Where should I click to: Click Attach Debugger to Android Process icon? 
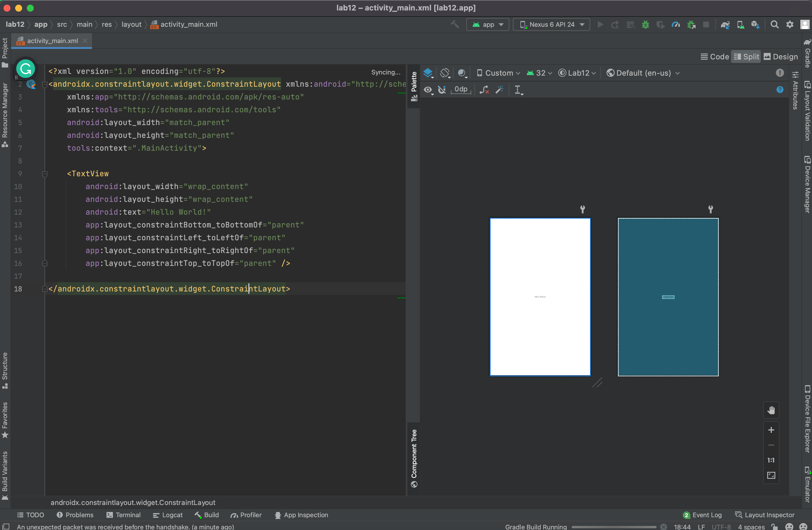pyautogui.click(x=691, y=24)
